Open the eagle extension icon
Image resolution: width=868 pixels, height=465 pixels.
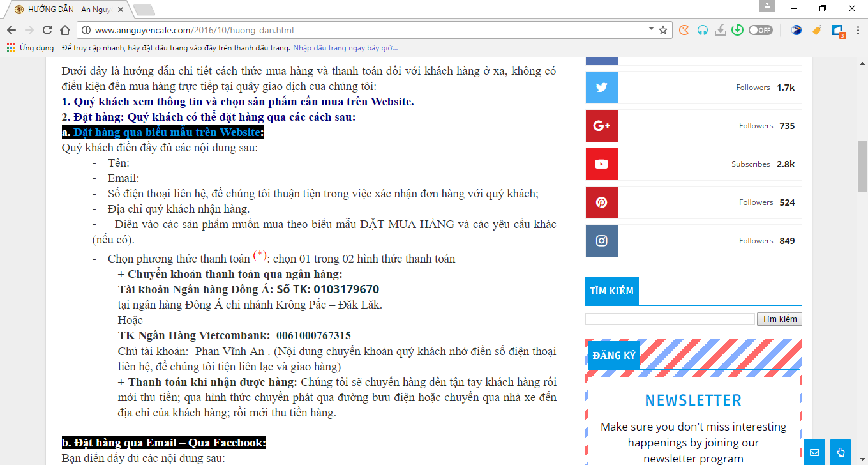tap(797, 30)
